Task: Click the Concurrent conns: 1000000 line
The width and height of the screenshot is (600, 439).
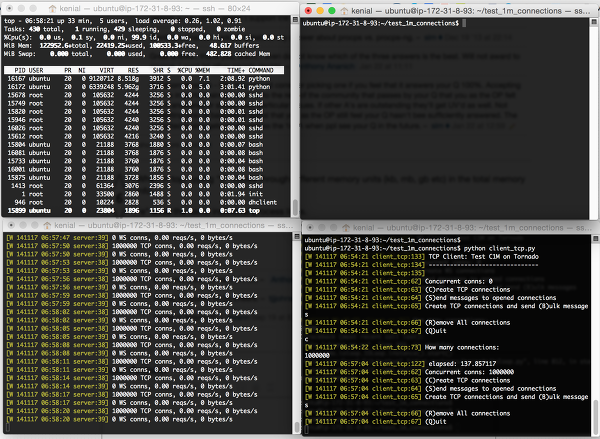Action: (409, 372)
